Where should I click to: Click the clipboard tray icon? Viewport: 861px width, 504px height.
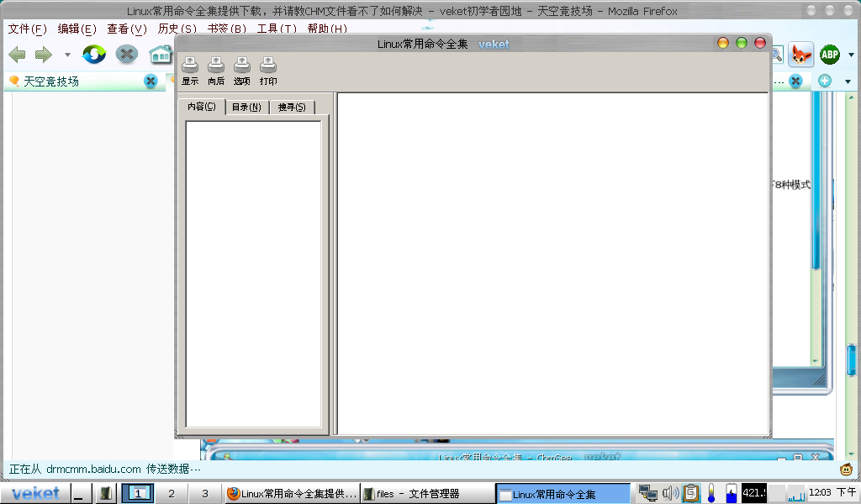(691, 493)
